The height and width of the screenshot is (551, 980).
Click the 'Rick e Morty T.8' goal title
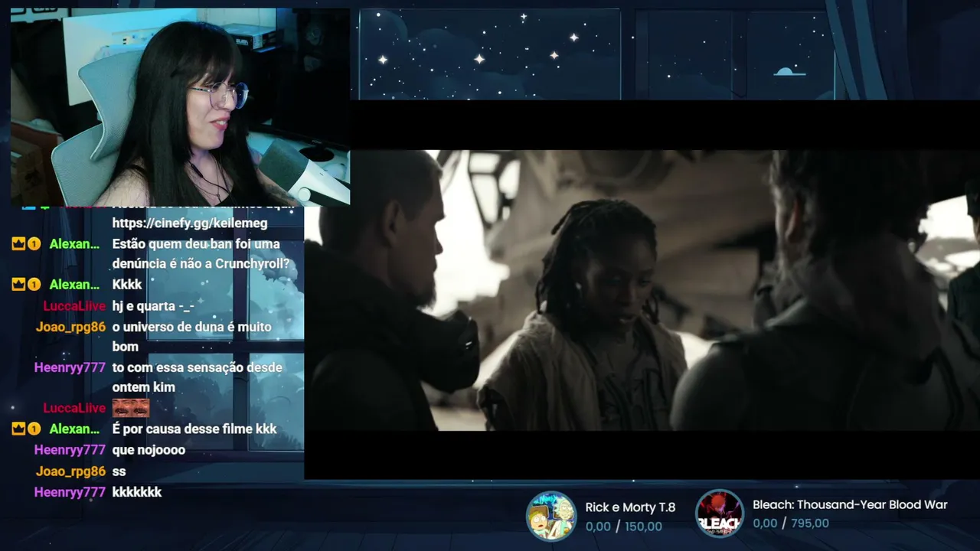[630, 507]
